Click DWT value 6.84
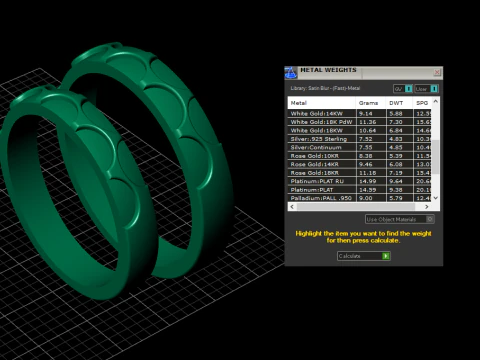This screenshot has height=360, width=480. 396,130
